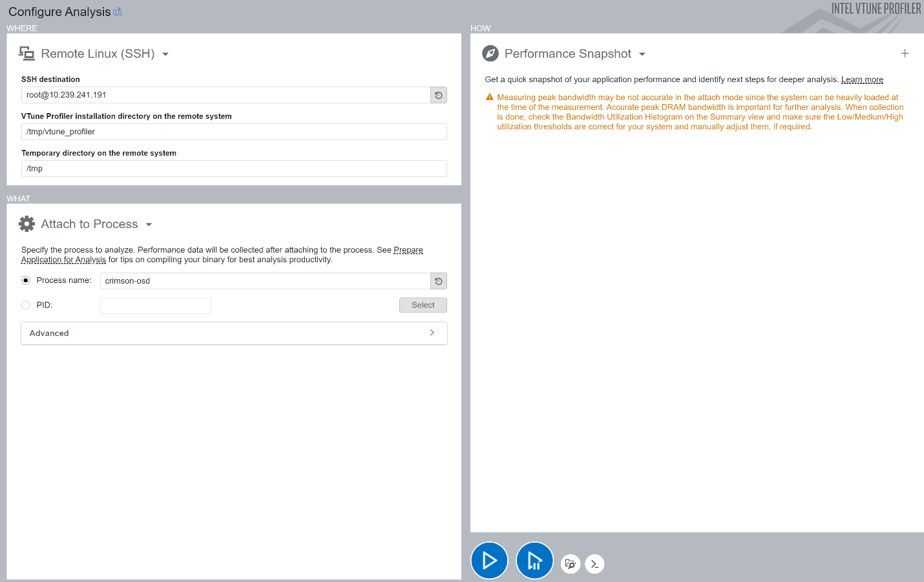Open the Learn more link
The width and height of the screenshot is (924, 582).
pyautogui.click(x=862, y=79)
